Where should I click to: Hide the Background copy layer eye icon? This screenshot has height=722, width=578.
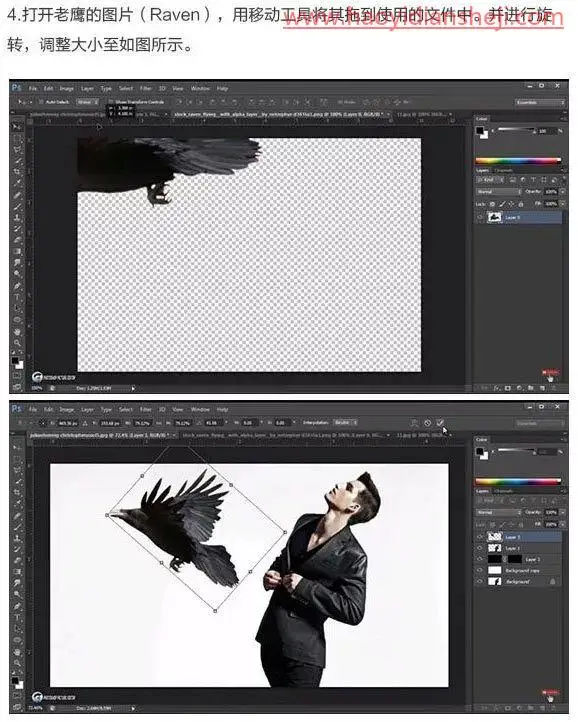tap(480, 570)
